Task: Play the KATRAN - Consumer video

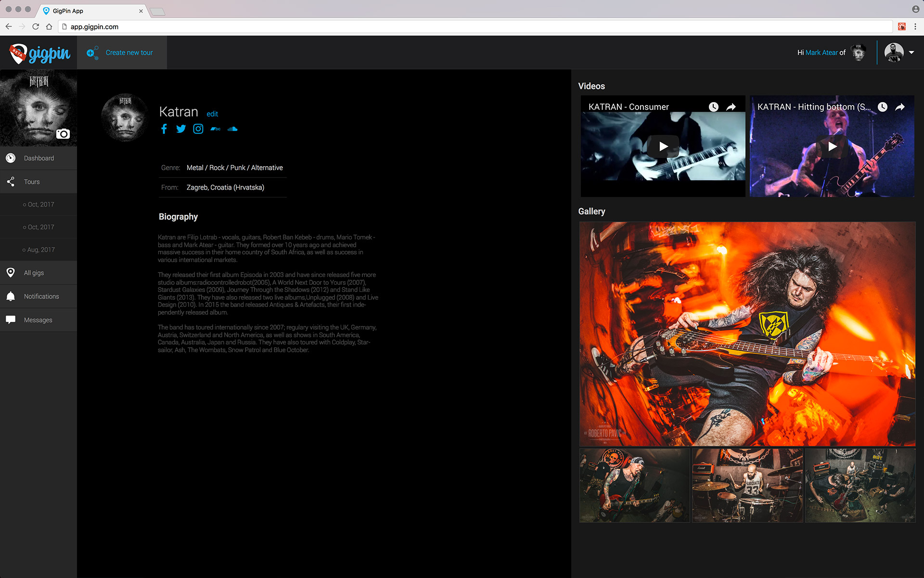Action: pos(663,146)
